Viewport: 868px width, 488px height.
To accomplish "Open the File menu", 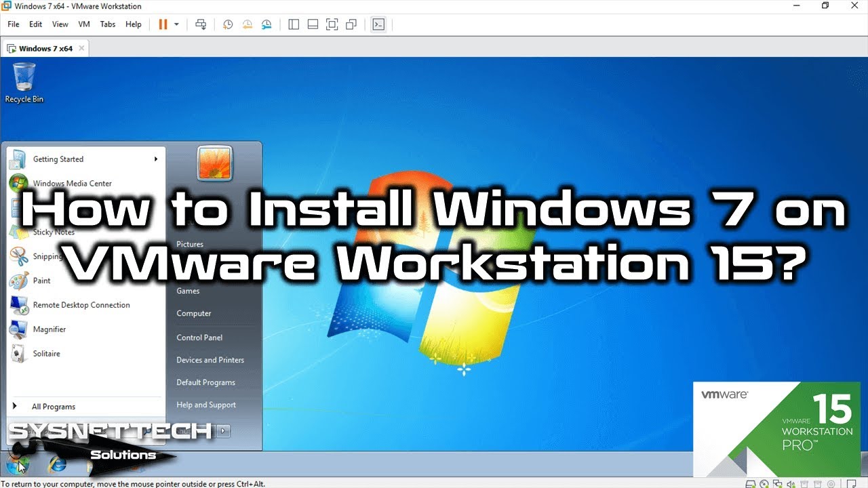I will (x=14, y=24).
